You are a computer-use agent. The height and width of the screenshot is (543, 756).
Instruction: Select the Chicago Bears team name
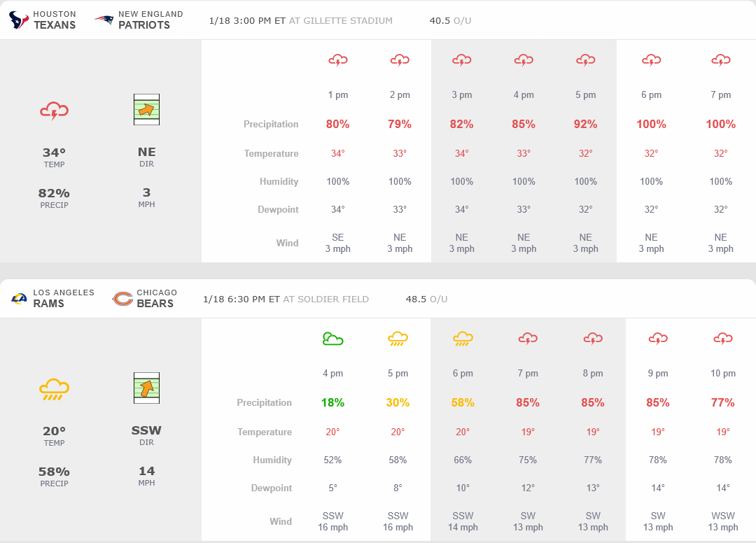click(x=156, y=299)
